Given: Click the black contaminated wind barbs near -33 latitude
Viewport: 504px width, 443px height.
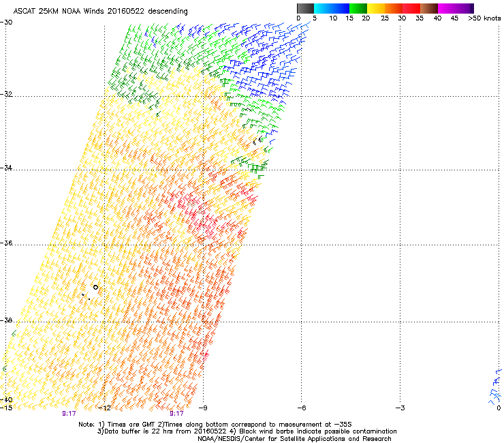Looking at the screenshot, I should click(257, 140).
